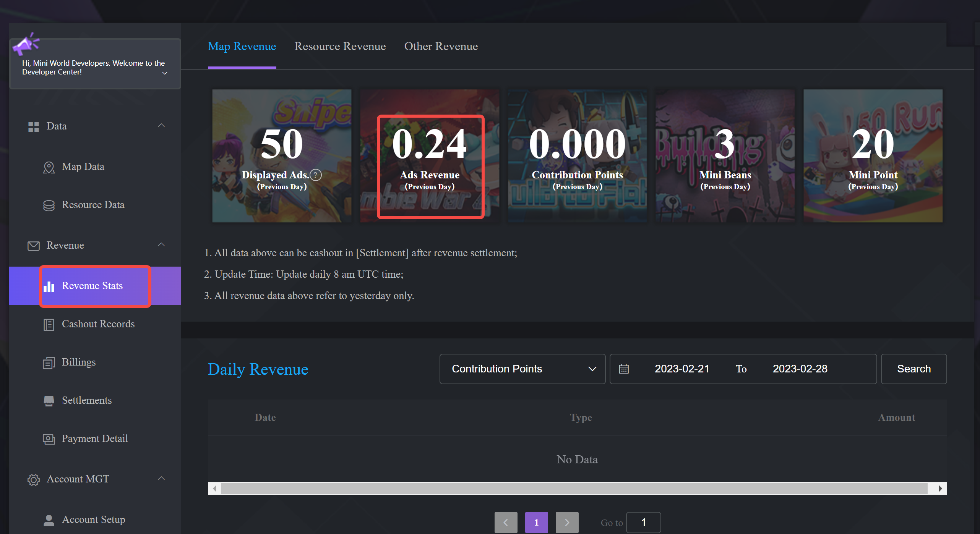Click the Settlements store icon

49,401
